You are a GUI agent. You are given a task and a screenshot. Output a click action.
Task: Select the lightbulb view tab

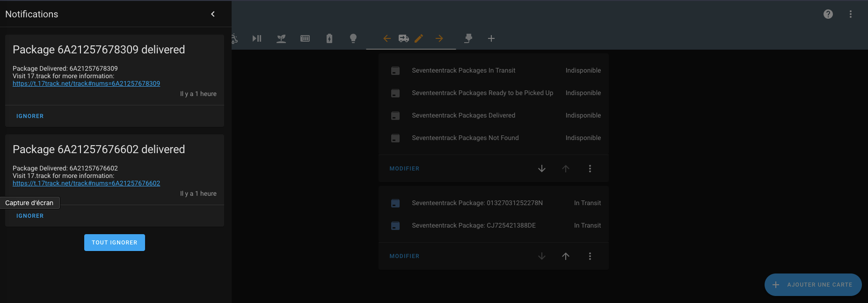[x=353, y=38]
